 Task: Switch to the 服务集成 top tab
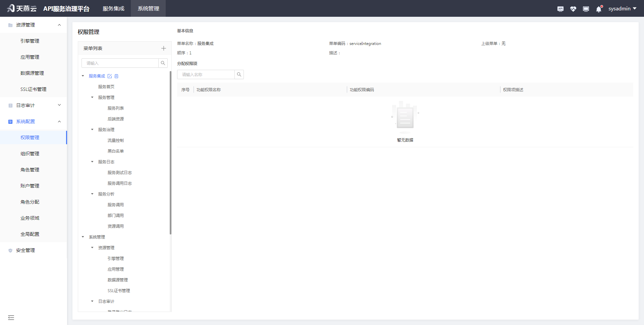tap(113, 8)
